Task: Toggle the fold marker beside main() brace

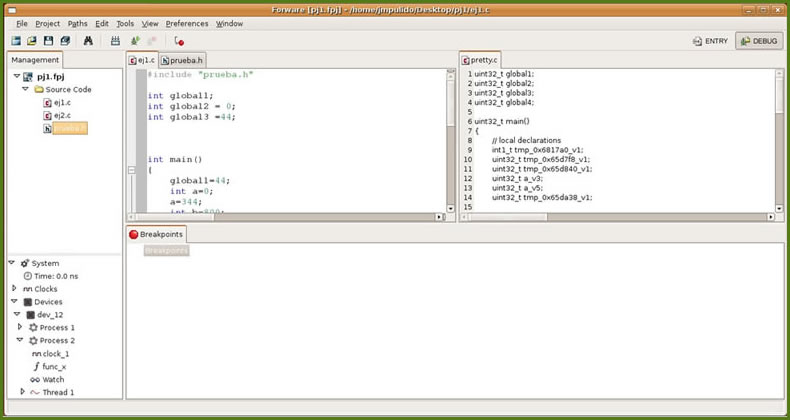Action: coord(132,170)
